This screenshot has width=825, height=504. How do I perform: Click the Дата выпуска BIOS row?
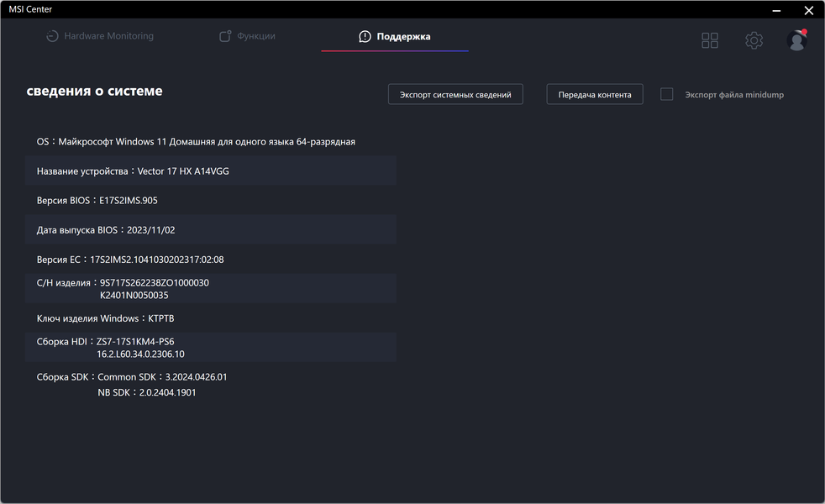coord(210,229)
